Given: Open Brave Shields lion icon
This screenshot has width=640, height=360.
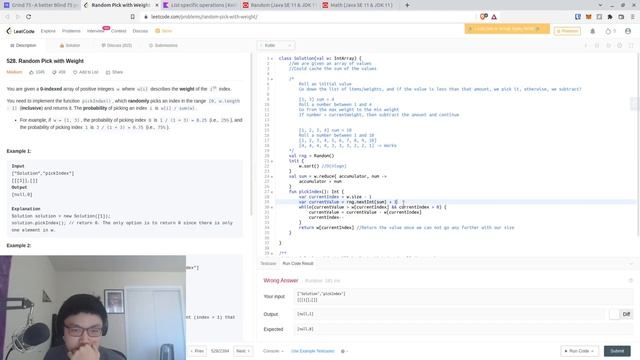Looking at the screenshot, I should (483, 17).
